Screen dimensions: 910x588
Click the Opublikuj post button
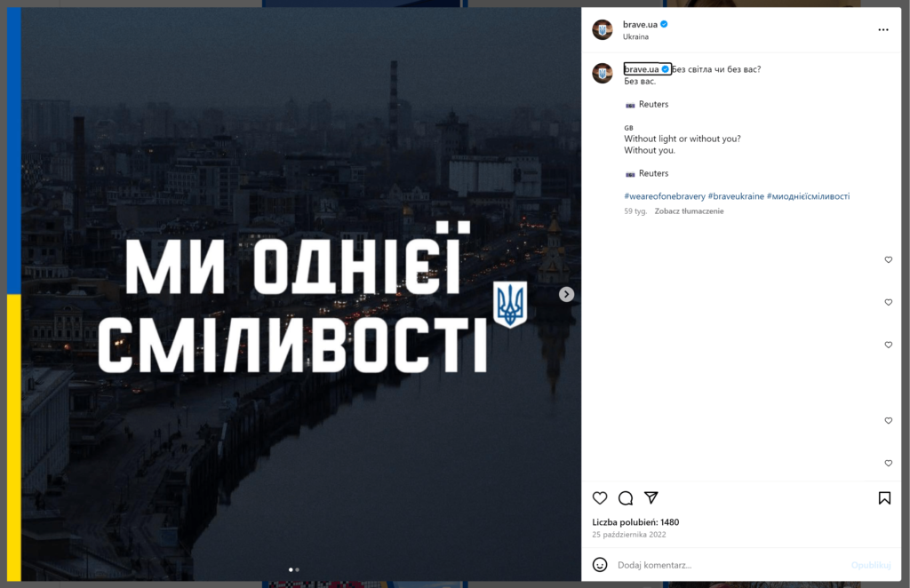pyautogui.click(x=871, y=565)
